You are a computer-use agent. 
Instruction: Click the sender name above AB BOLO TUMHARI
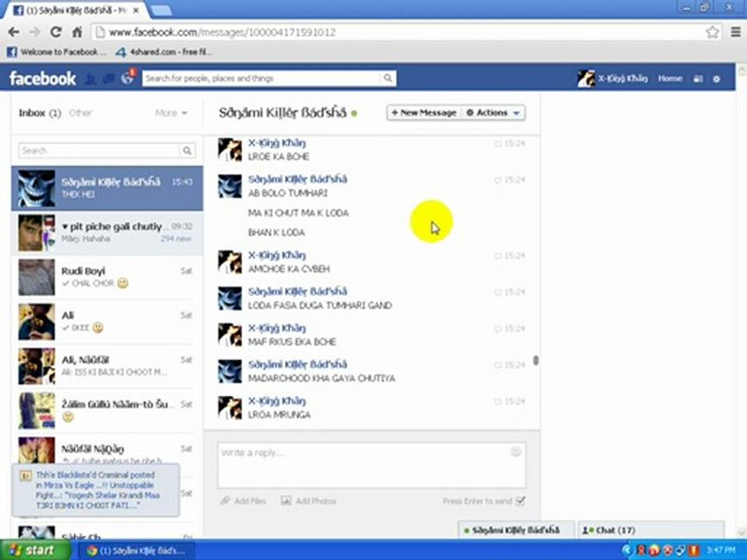tap(298, 180)
